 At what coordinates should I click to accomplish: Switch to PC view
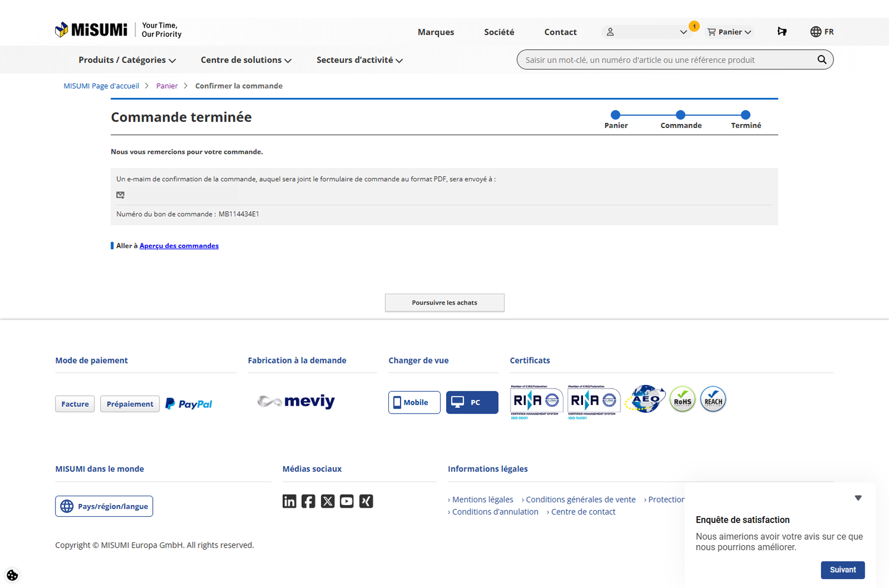pyautogui.click(x=472, y=402)
